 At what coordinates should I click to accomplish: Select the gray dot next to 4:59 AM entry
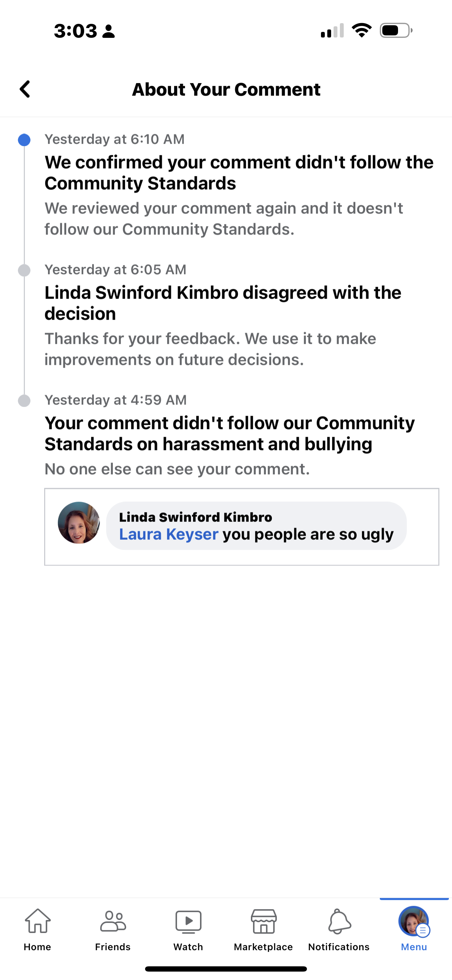[x=24, y=401]
